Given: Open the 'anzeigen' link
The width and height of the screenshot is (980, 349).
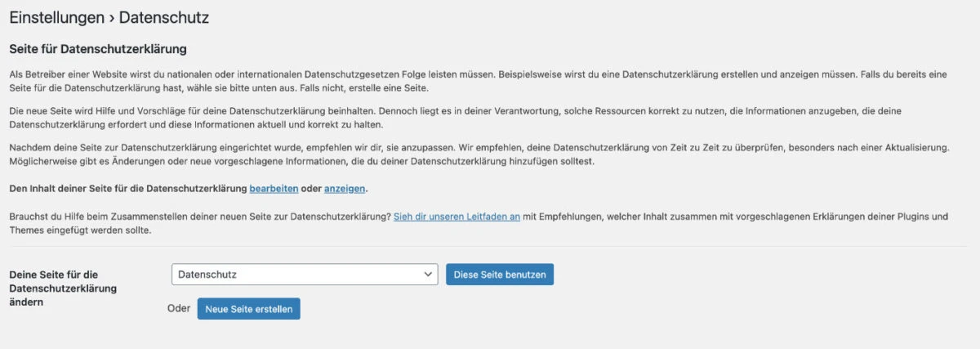Looking at the screenshot, I should pyautogui.click(x=345, y=189).
